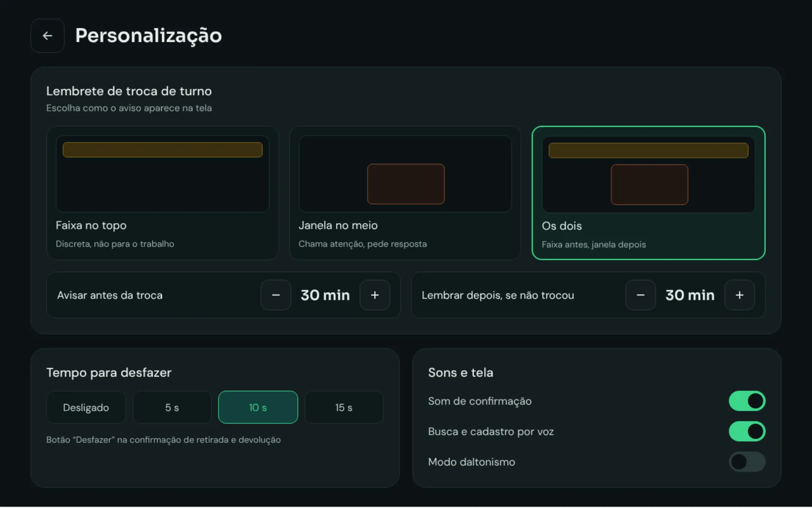Click the 'Personalização' page title
This screenshot has height=508, width=812.
pos(148,36)
